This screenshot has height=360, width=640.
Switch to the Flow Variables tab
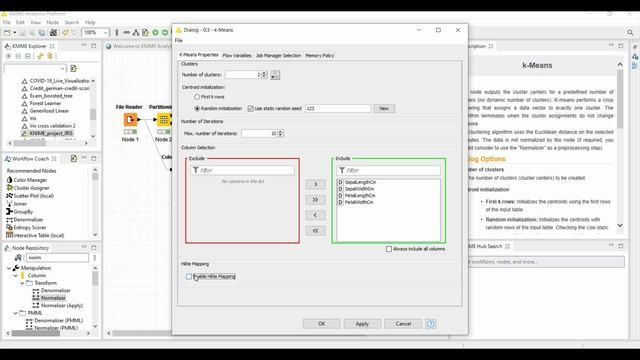click(237, 55)
